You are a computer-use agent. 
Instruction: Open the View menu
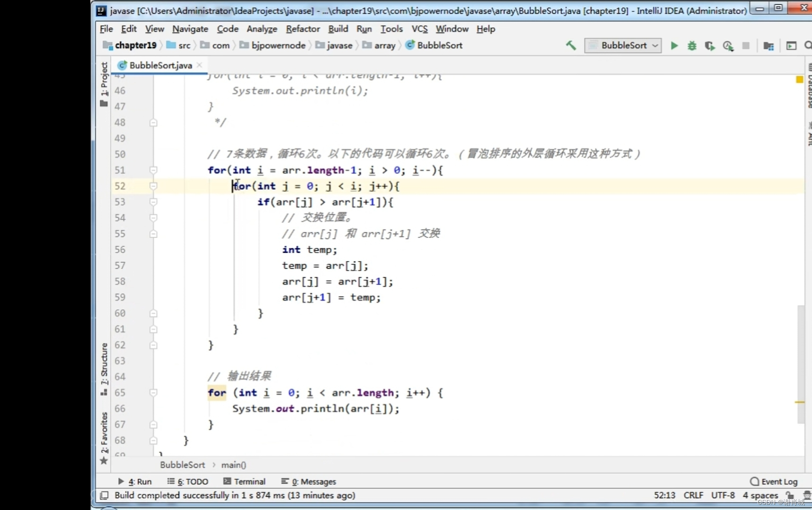pos(154,29)
